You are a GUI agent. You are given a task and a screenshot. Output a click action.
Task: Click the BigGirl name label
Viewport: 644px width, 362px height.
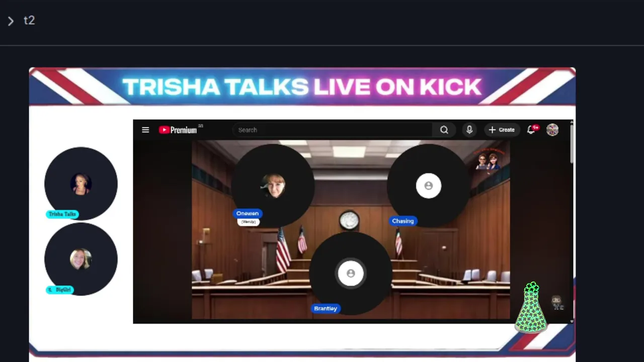tap(60, 290)
